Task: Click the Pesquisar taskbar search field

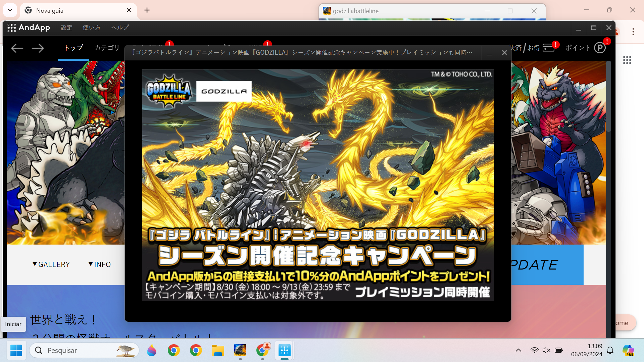Action: pos(84,351)
